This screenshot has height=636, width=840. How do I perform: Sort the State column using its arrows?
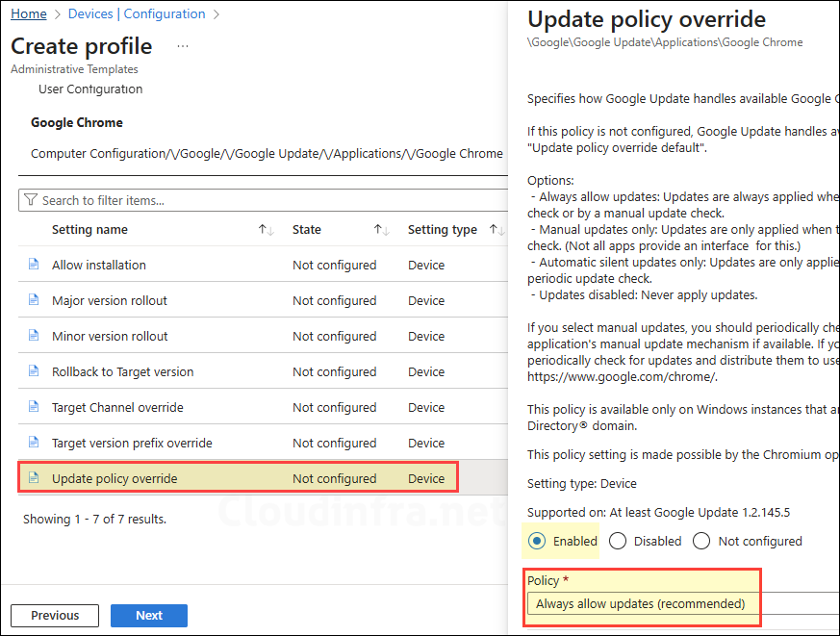(381, 230)
